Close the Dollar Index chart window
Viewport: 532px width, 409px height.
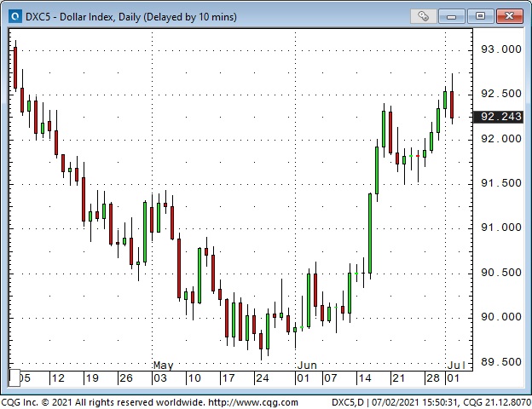(x=509, y=16)
